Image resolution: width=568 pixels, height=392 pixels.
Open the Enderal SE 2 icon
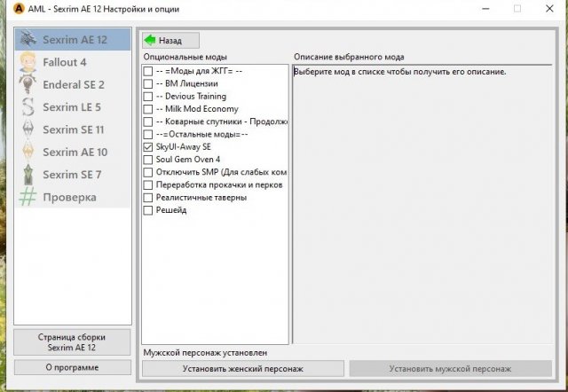point(28,85)
